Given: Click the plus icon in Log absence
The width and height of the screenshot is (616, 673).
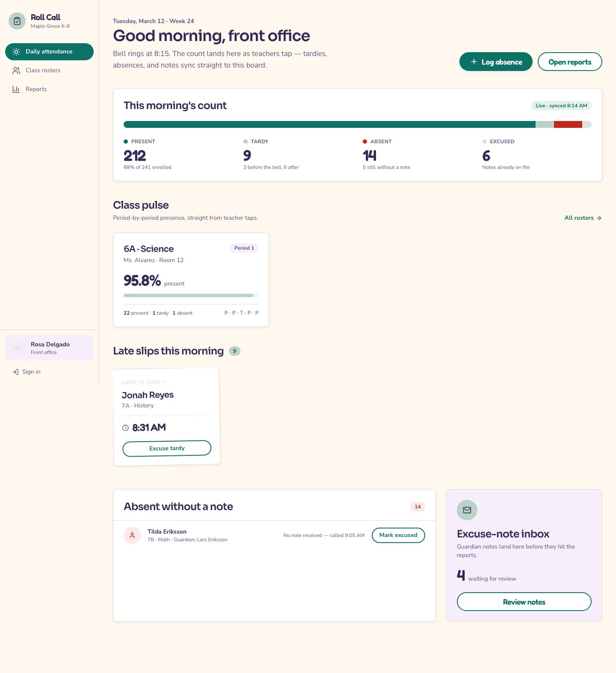Looking at the screenshot, I should click(x=474, y=62).
